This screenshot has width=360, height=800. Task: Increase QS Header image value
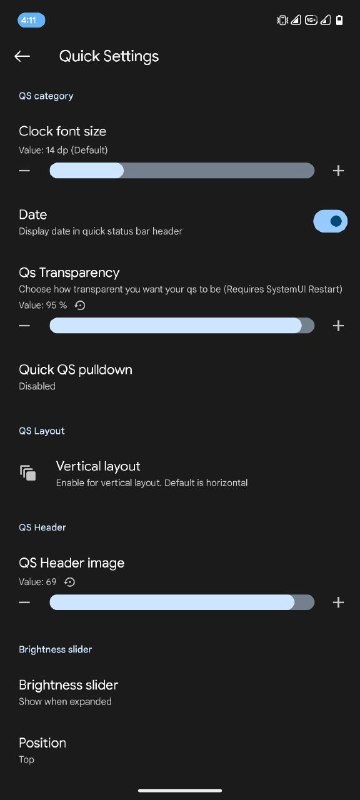pyautogui.click(x=338, y=603)
